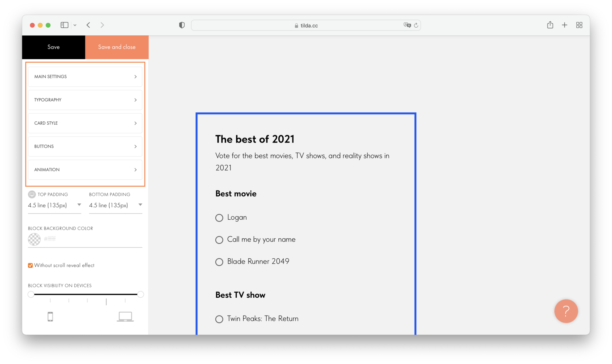Click the right handle of visibility slider
The image size is (612, 364).
tap(141, 294)
